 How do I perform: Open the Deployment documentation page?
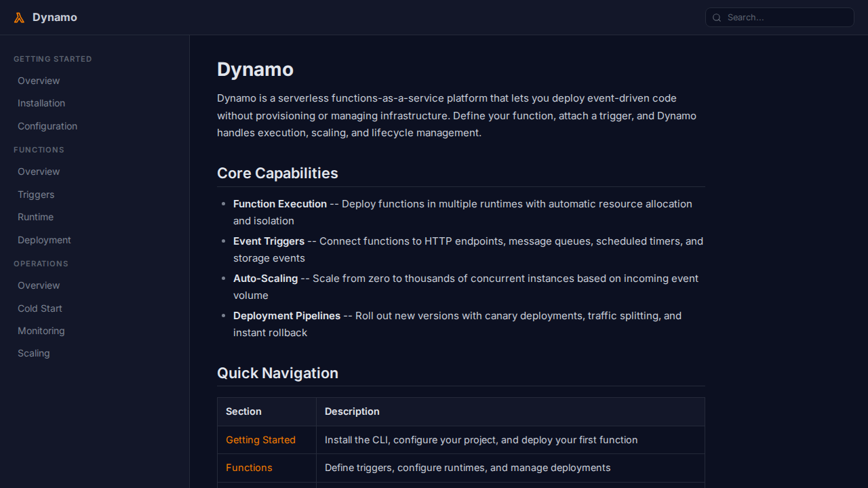point(44,240)
